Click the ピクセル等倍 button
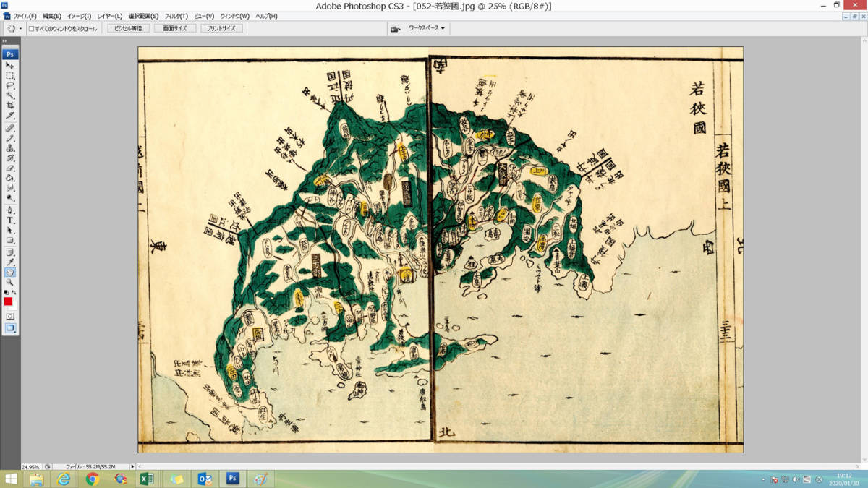The width and height of the screenshot is (868, 488). [129, 28]
